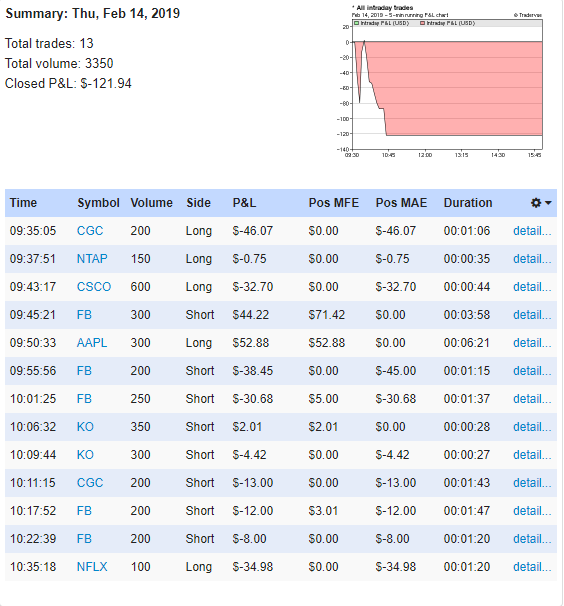
Task: Click the 00:03:58 duration cell
Action: (x=467, y=315)
